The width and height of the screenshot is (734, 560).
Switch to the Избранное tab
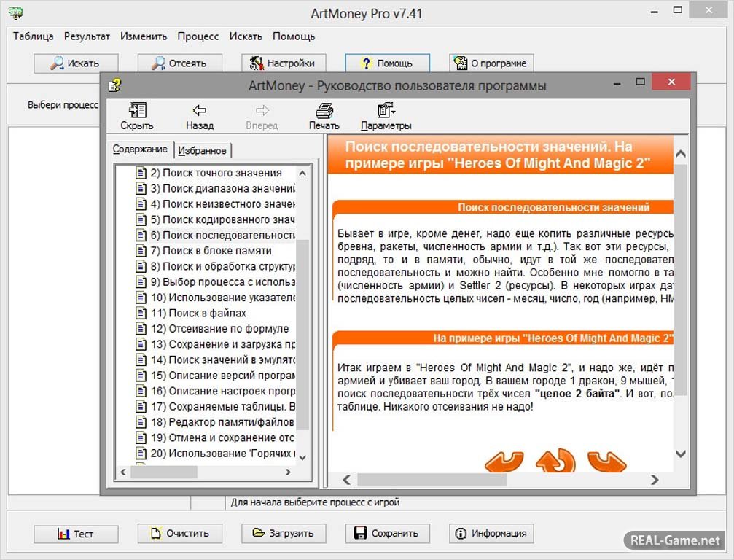(x=202, y=150)
